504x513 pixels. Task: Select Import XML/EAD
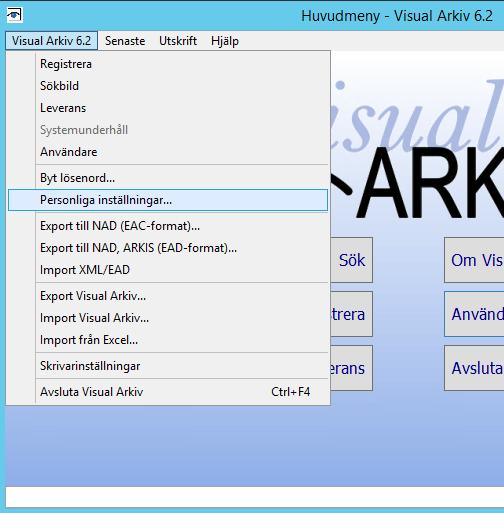pyautogui.click(x=168, y=270)
